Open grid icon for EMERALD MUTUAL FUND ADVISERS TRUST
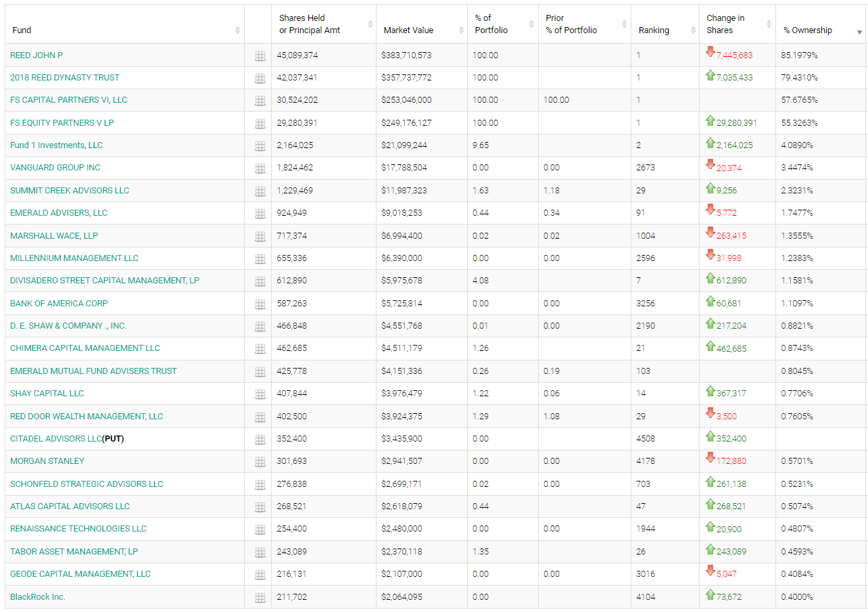This screenshot has width=868, height=612. tap(260, 373)
